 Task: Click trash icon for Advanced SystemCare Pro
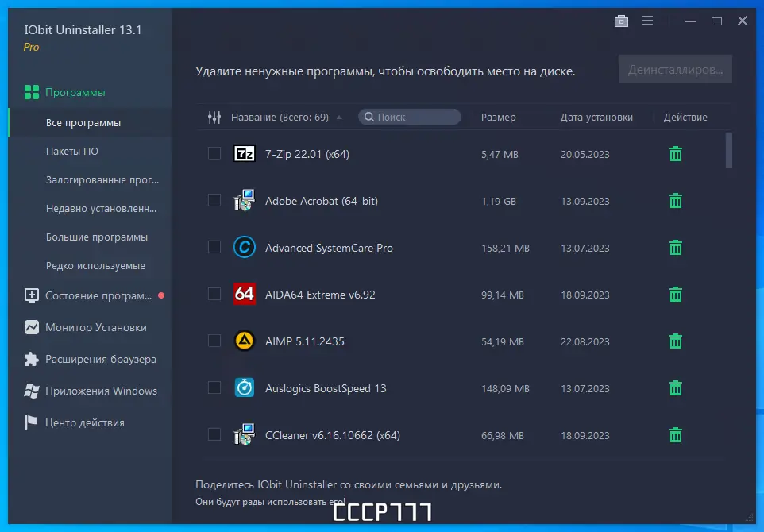tap(675, 248)
